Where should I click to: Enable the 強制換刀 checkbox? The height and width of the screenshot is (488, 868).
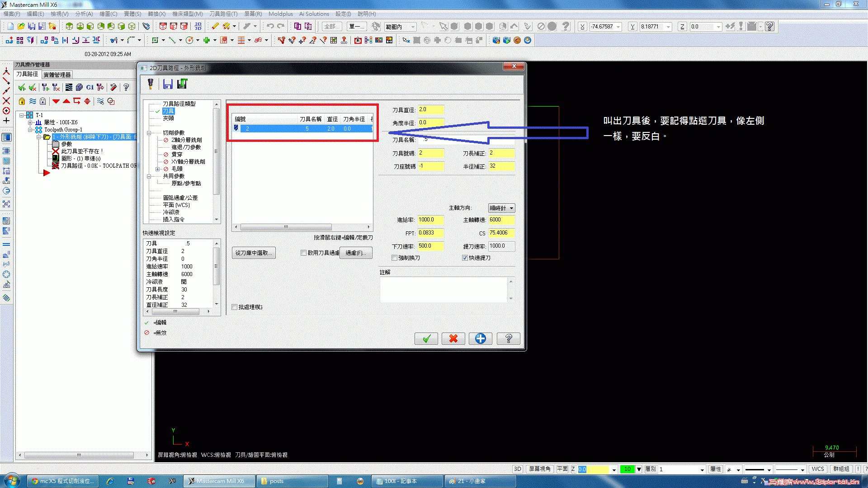pos(394,258)
